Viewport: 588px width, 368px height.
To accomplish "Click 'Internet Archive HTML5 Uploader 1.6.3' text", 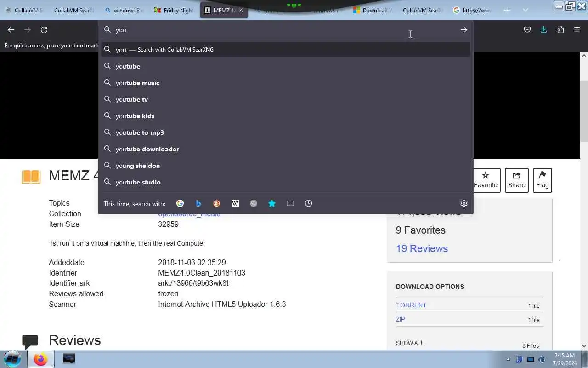I will tap(222, 304).
